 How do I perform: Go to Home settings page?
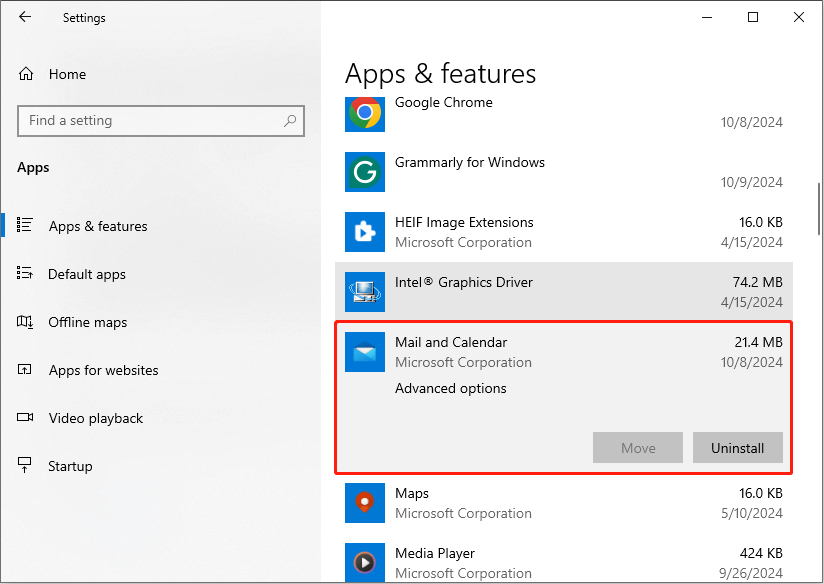(x=67, y=74)
